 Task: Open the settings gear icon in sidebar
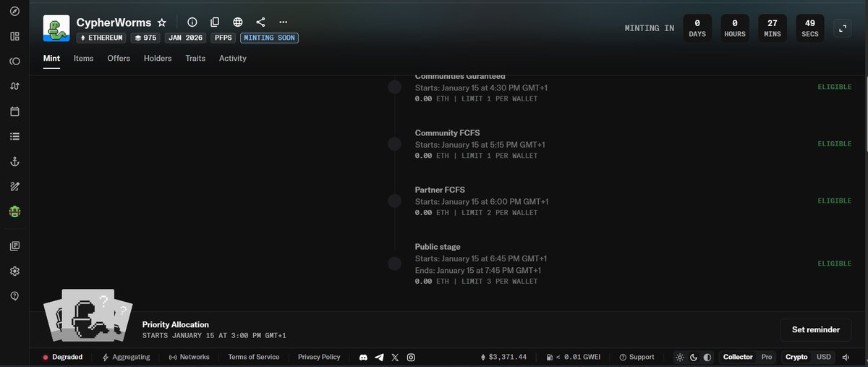point(14,271)
